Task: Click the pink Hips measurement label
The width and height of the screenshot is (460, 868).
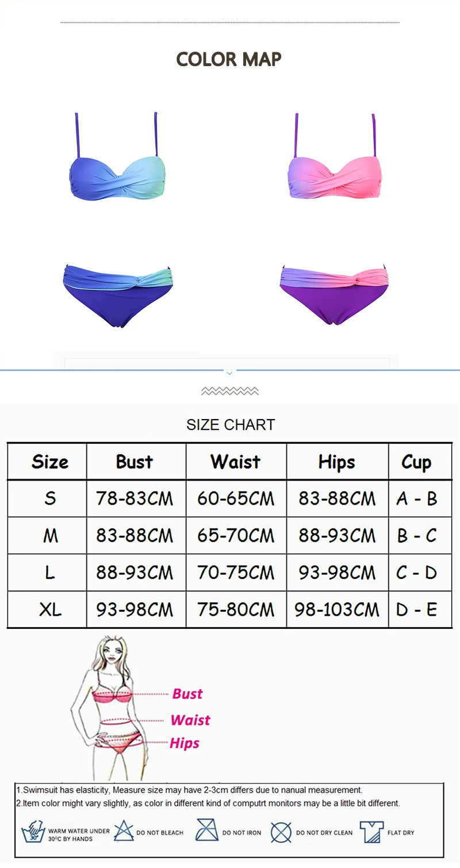Action: (x=185, y=743)
